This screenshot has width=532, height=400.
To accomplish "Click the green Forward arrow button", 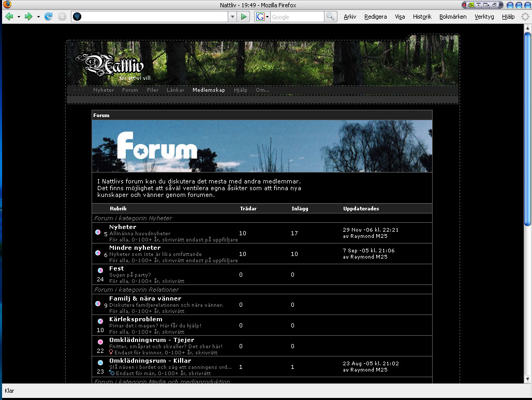I will [x=28, y=17].
